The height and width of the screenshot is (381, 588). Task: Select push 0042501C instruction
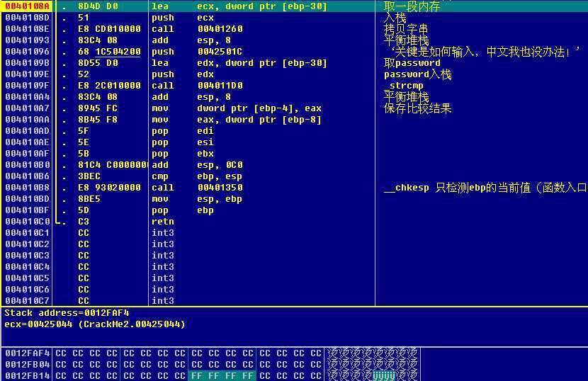197,52
